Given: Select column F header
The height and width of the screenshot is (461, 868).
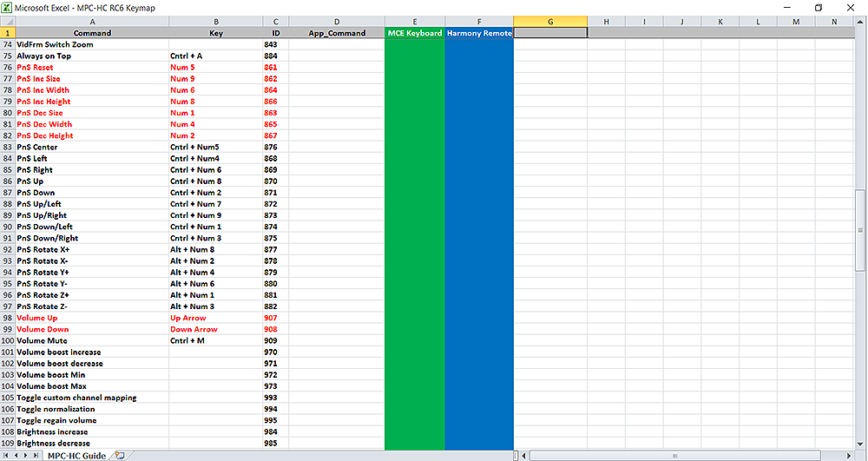Looking at the screenshot, I should [479, 22].
